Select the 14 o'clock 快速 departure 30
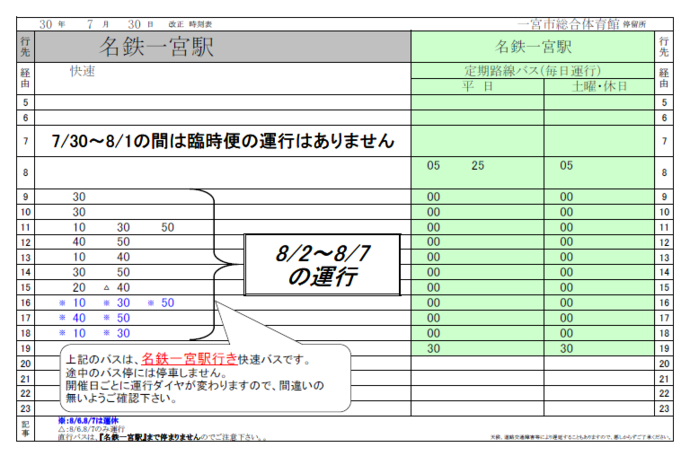The image size is (690, 456). click(79, 272)
